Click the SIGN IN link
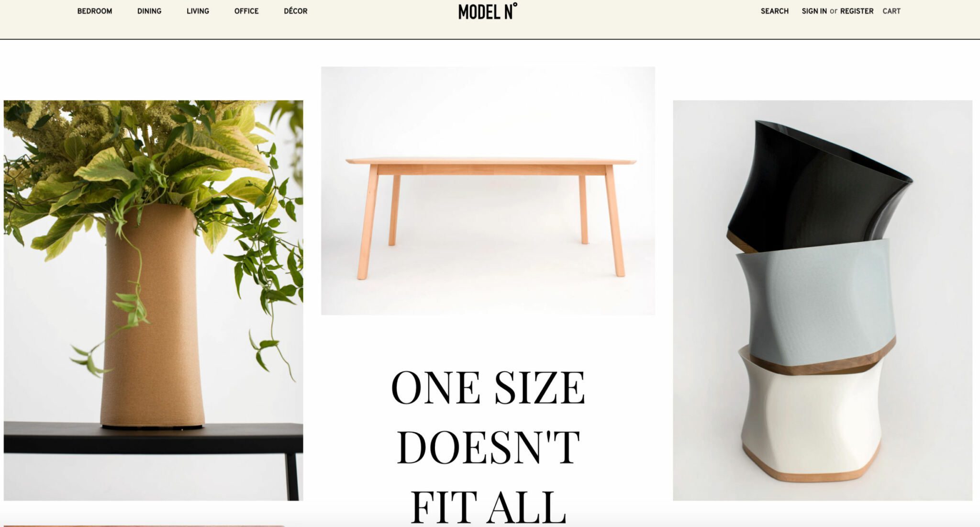980x527 pixels. [x=814, y=11]
